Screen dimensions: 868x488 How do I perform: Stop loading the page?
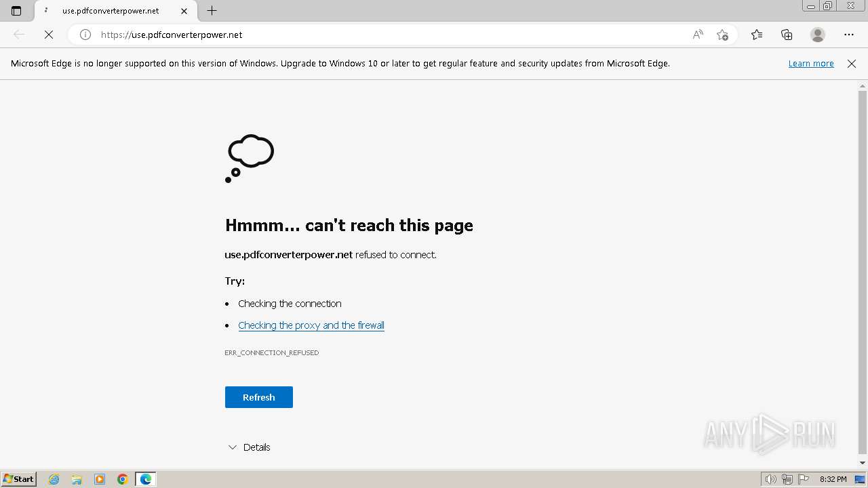(49, 35)
